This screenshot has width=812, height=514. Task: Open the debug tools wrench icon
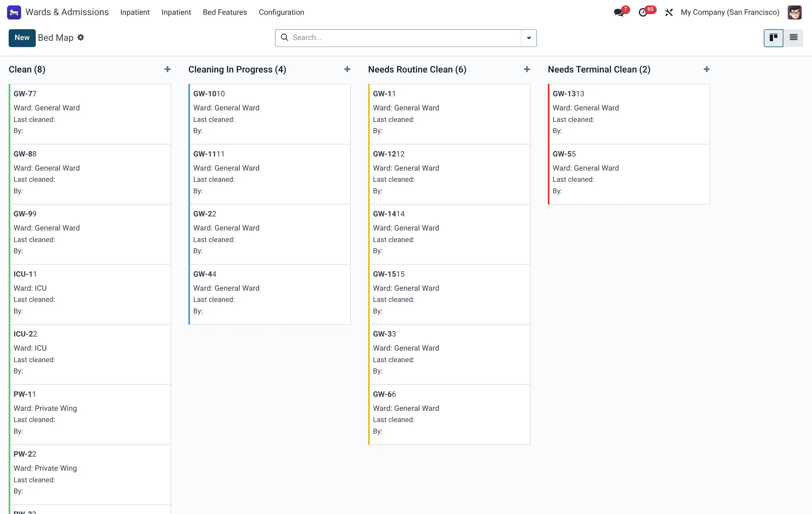pos(669,12)
